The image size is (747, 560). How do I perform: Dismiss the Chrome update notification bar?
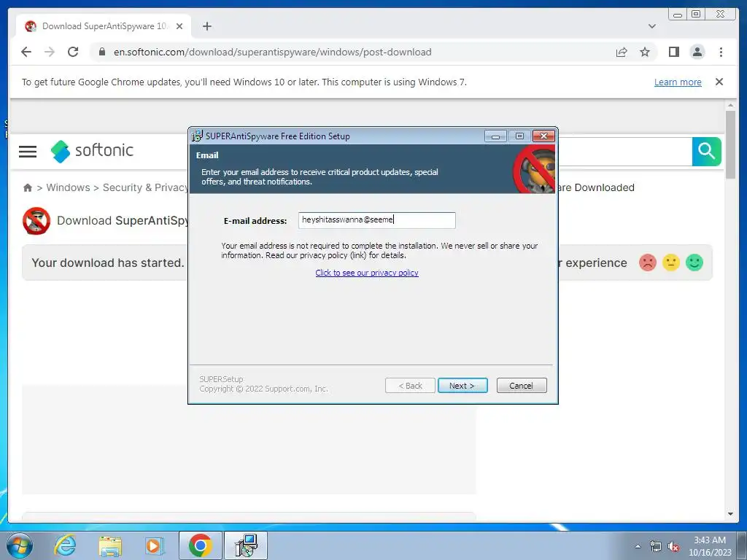[x=719, y=82]
